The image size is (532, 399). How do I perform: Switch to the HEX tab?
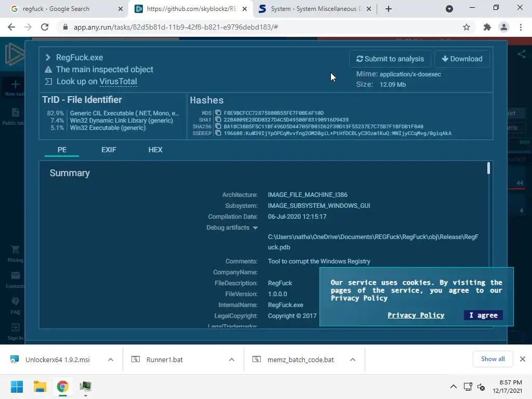click(x=155, y=150)
